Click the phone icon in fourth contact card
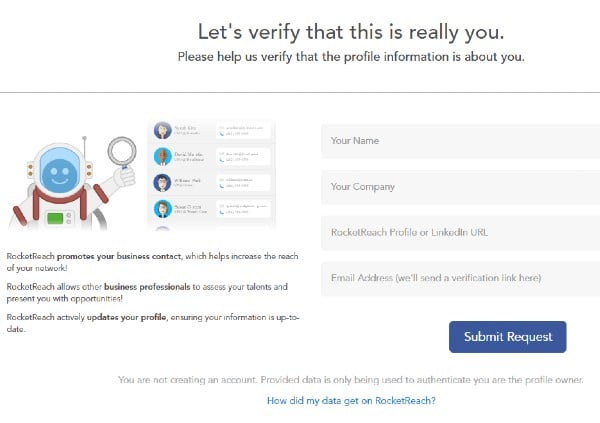600x423 pixels. [222, 212]
